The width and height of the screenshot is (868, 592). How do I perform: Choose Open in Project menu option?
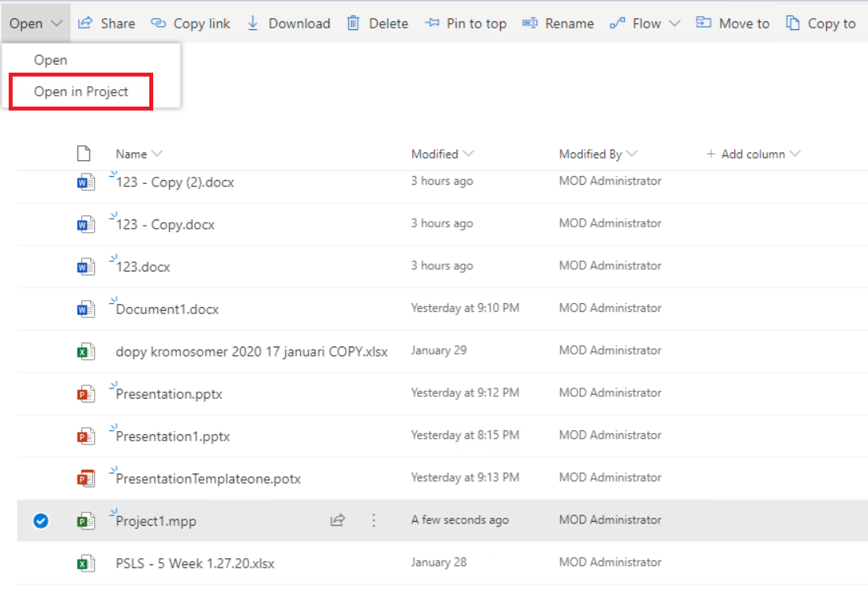point(81,92)
